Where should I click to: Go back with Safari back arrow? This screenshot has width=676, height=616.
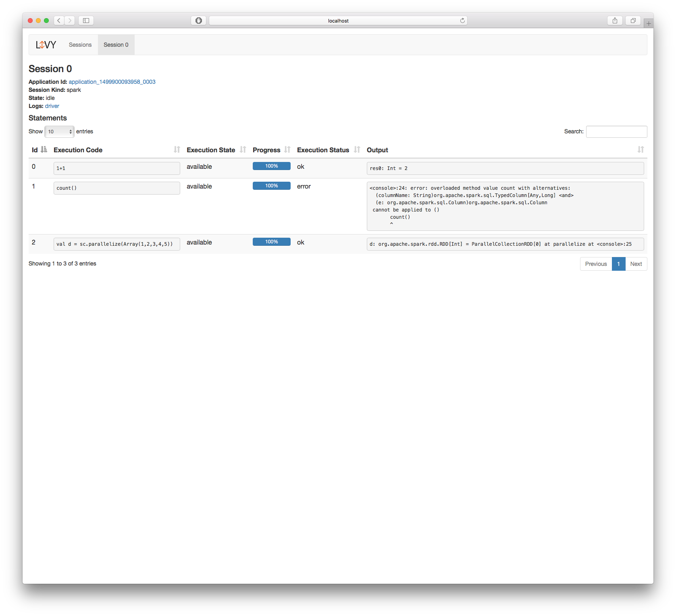(x=59, y=21)
